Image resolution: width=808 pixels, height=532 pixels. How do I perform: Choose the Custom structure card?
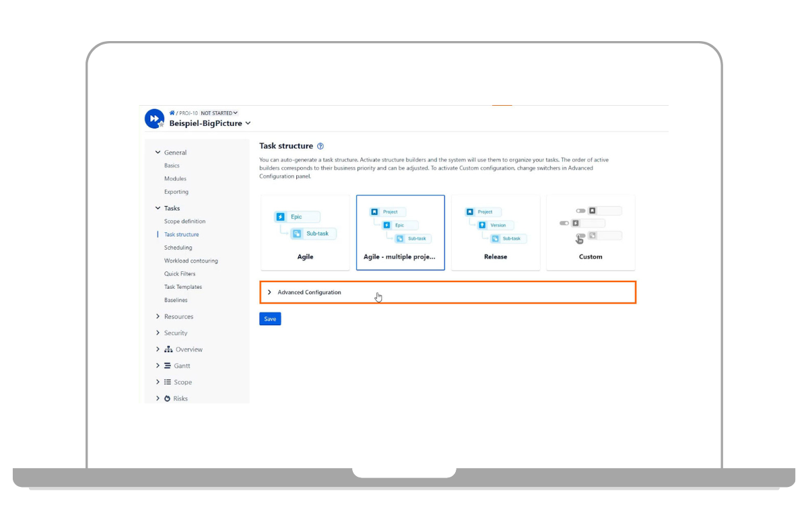coord(590,232)
